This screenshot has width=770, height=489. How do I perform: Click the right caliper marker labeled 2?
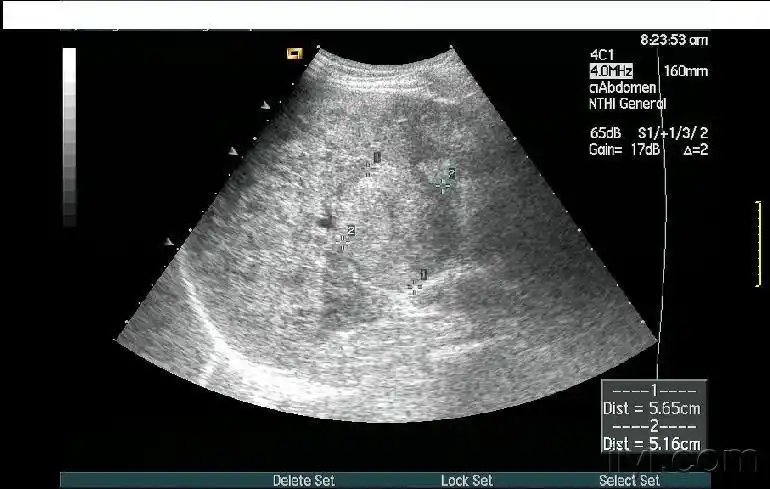click(443, 184)
